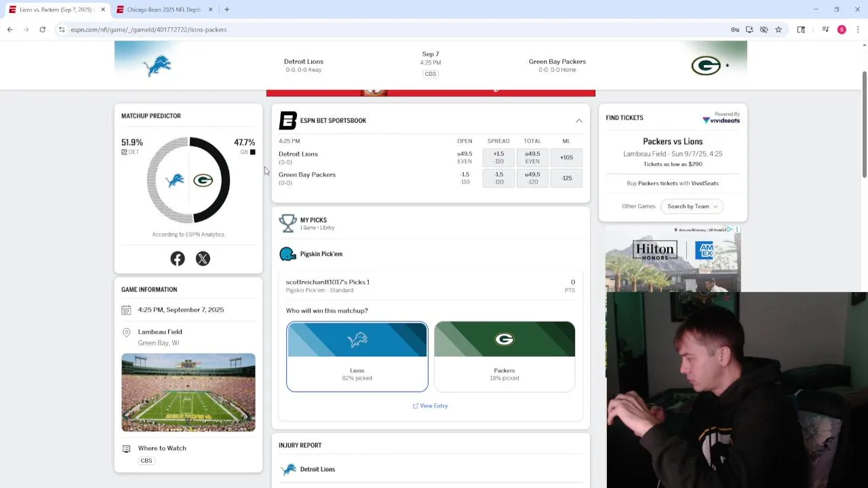Click Lions logo in matchup predictor ring
868x488 pixels.
pos(175,180)
